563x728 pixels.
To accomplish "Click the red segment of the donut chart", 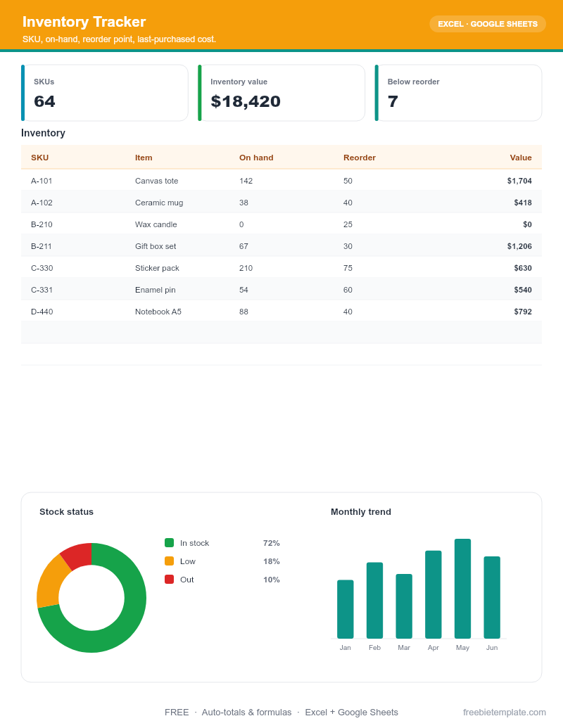I will click(79, 555).
